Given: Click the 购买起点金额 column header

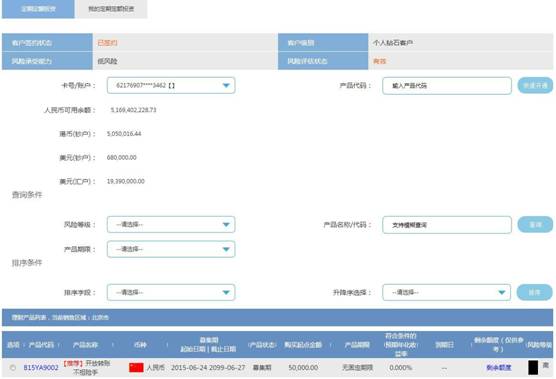Looking at the screenshot, I should pos(303,345).
